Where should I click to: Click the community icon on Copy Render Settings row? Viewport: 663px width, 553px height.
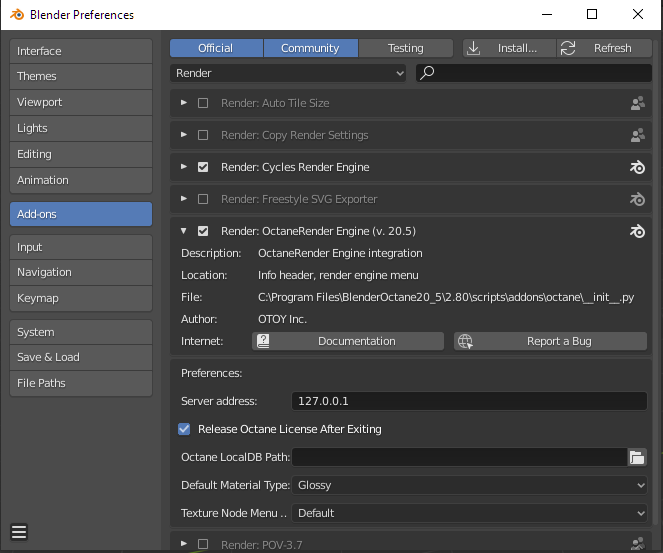pyautogui.click(x=637, y=135)
